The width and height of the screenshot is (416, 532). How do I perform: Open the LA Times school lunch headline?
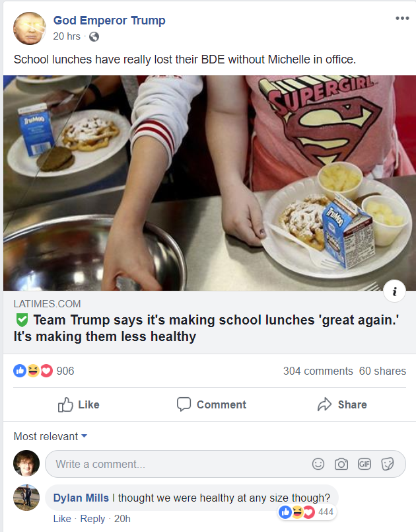point(206,328)
